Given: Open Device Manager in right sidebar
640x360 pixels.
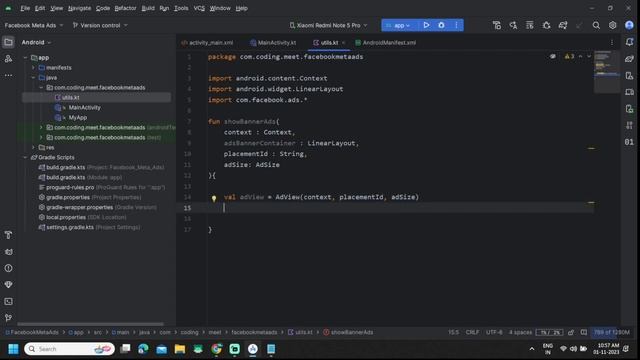Looking at the screenshot, I should (x=629, y=76).
